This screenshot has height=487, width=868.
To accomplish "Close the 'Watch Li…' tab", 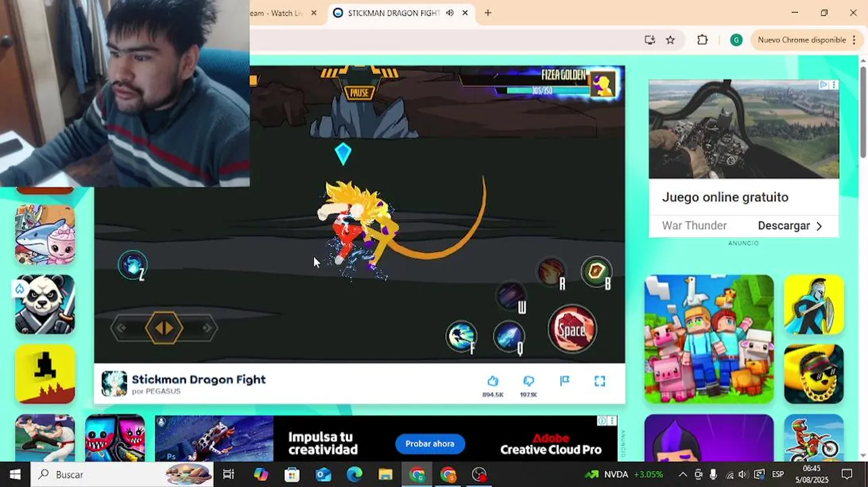I will click(x=314, y=13).
